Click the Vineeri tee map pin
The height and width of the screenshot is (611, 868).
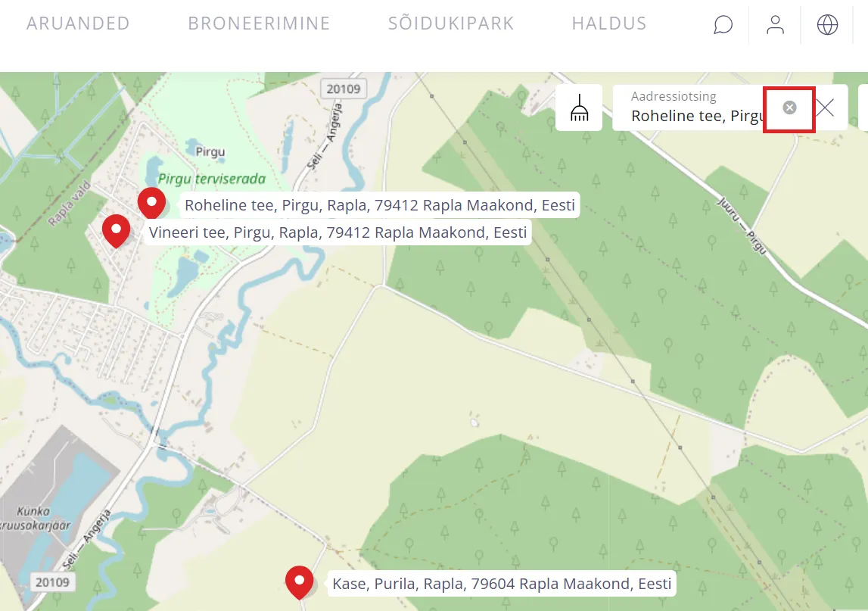(117, 231)
